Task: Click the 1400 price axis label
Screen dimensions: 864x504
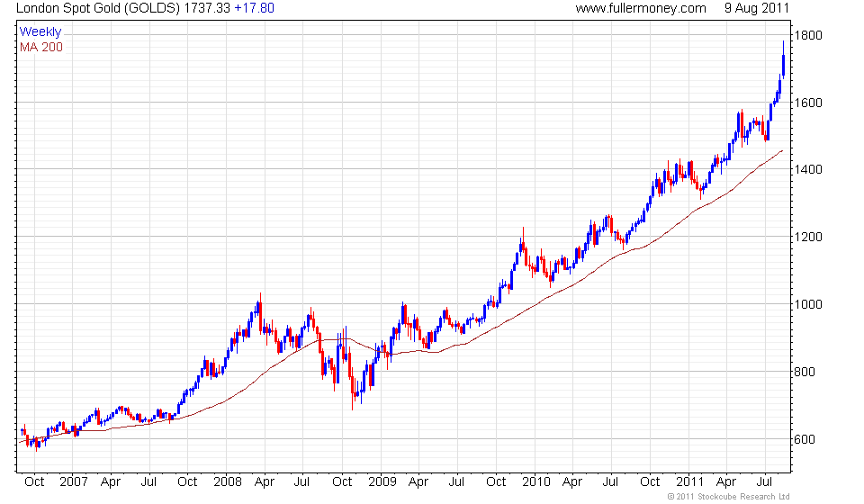Action: (x=808, y=170)
